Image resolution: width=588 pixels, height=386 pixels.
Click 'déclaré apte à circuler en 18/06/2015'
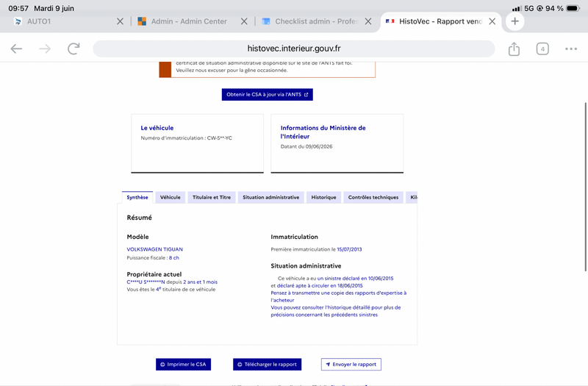point(320,285)
